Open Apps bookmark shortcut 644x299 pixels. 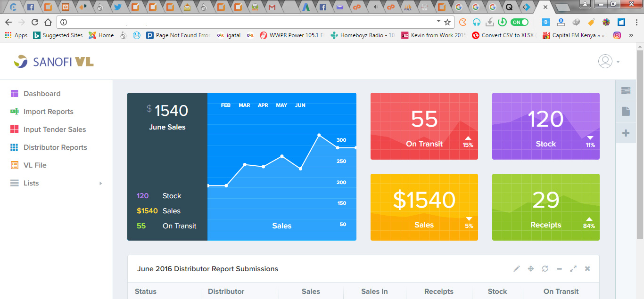pos(16,35)
